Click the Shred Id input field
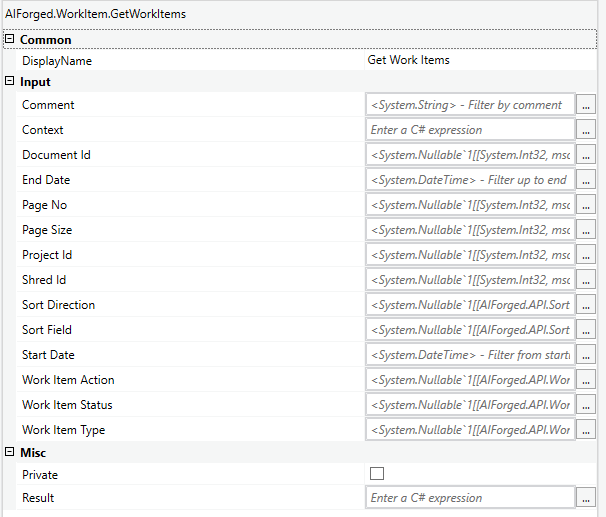 pyautogui.click(x=470, y=279)
